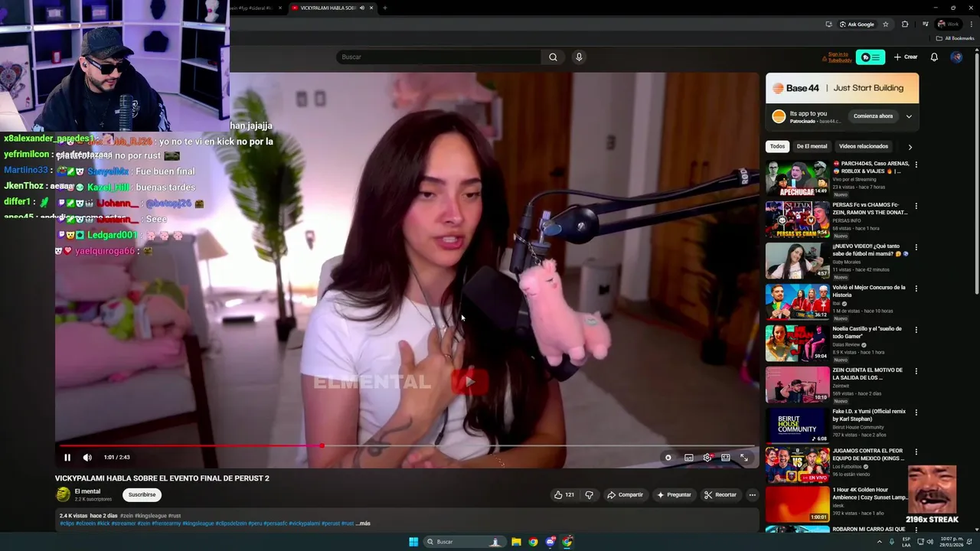Viewport: 980px width, 551px height.
Task: Click the Ask Google button in address bar
Action: 857,24
